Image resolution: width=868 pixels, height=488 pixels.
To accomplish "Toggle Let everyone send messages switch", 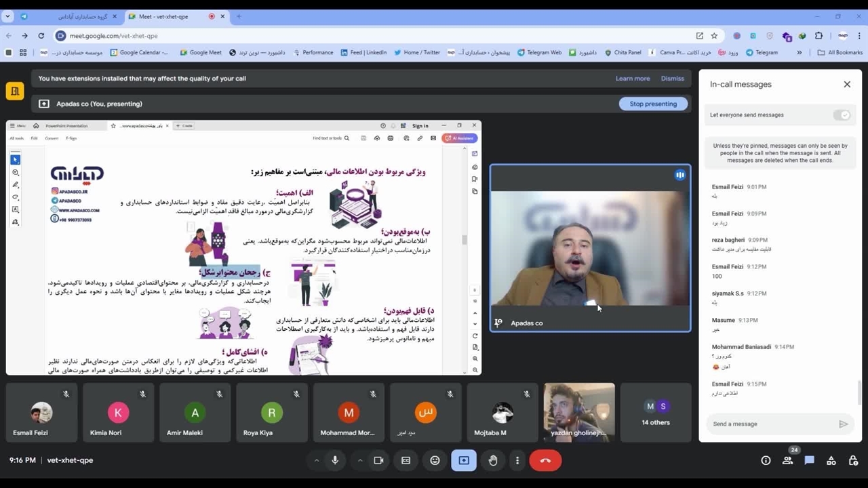I will [842, 115].
